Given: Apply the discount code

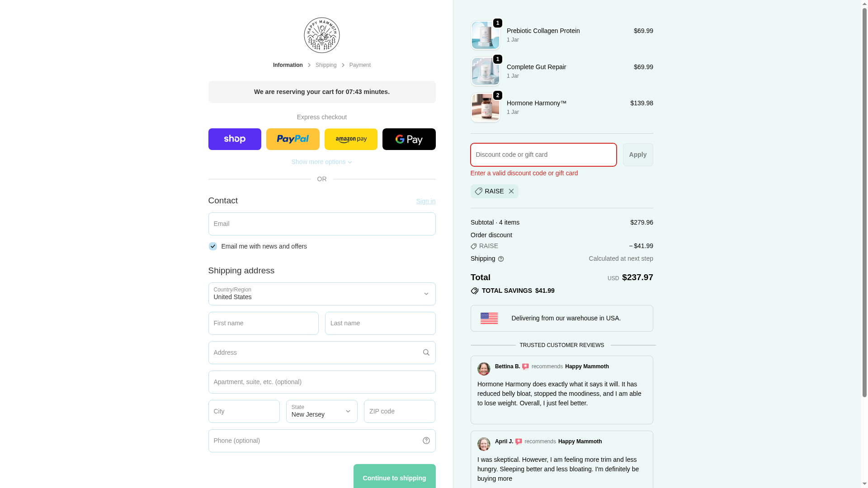Looking at the screenshot, I should [637, 155].
